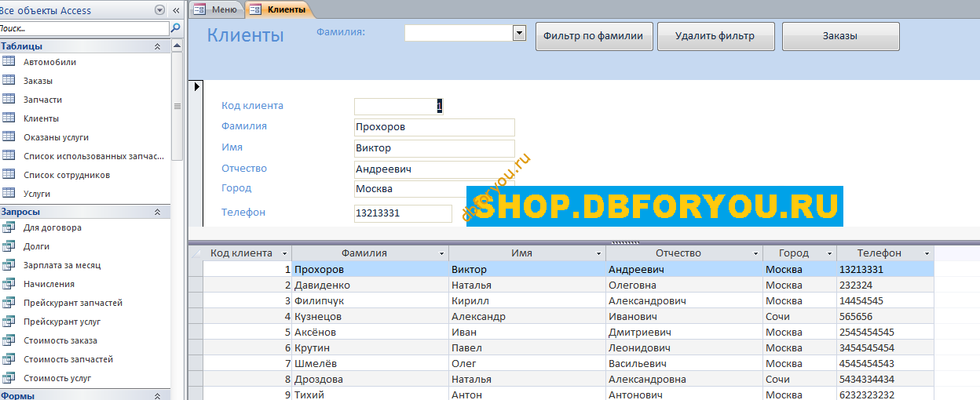This screenshot has width=980, height=400.
Task: Open the Имя column filter dropdown
Action: [598, 253]
